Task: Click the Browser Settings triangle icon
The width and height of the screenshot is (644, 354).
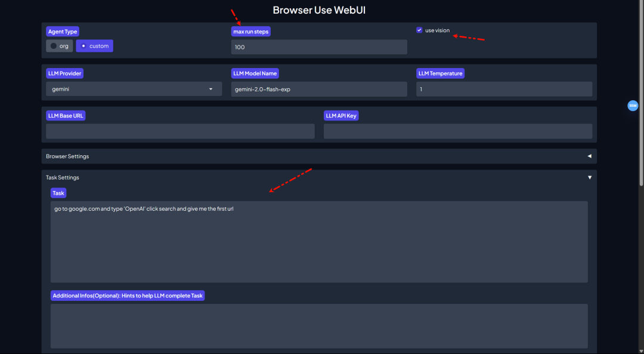Action: 589,156
